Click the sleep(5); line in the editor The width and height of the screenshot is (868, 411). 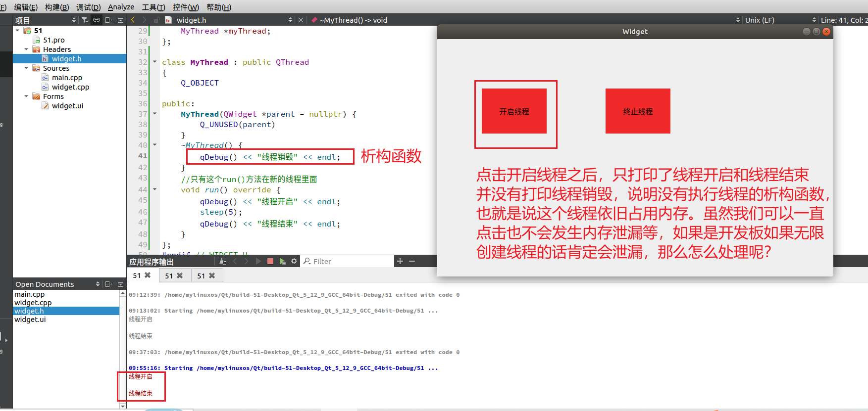(221, 212)
